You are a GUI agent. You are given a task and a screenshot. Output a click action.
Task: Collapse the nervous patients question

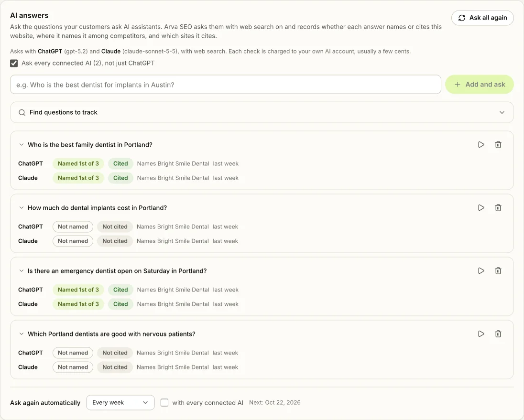pyautogui.click(x=22, y=334)
